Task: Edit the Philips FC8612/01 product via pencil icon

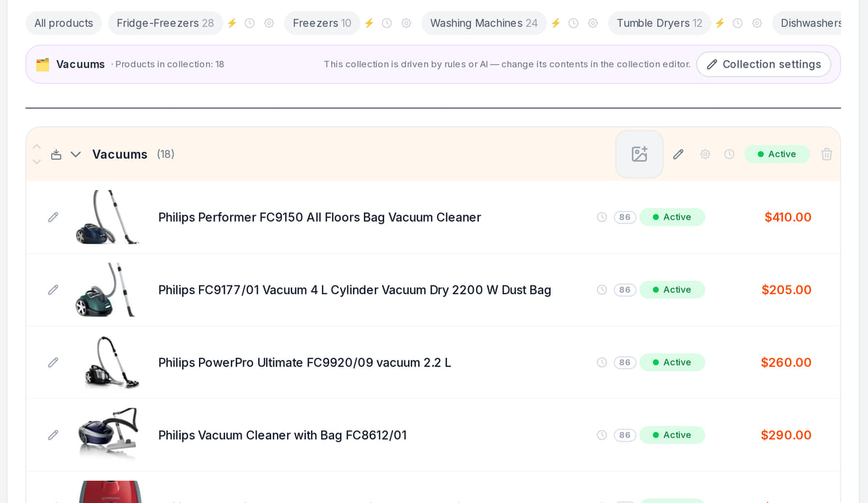Action: pyautogui.click(x=53, y=435)
